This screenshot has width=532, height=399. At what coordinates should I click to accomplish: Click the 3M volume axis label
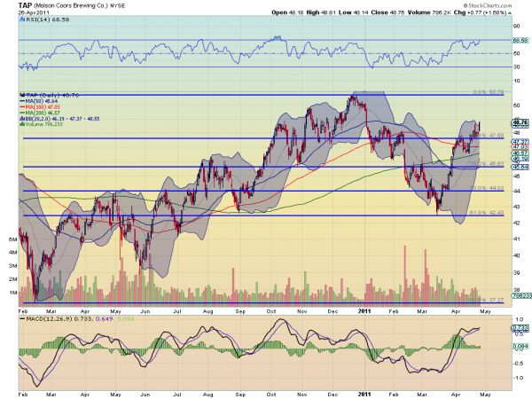(x=13, y=266)
